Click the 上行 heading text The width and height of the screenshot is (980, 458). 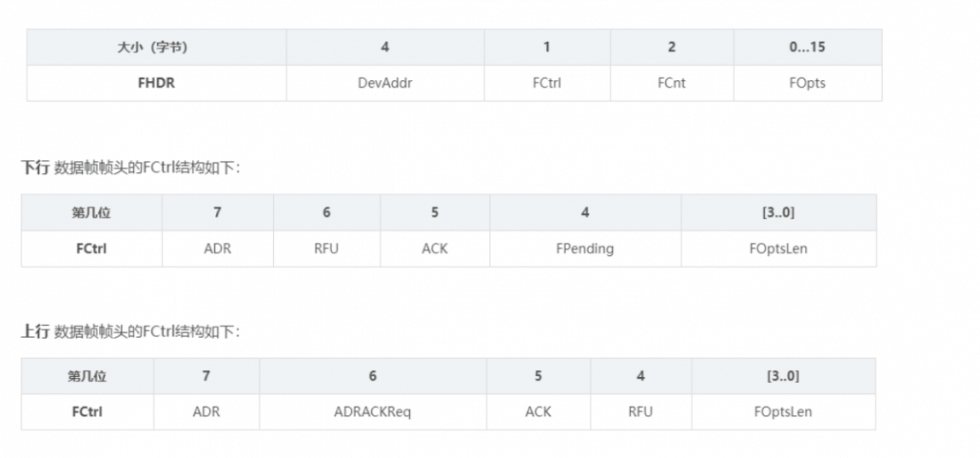tap(35, 331)
